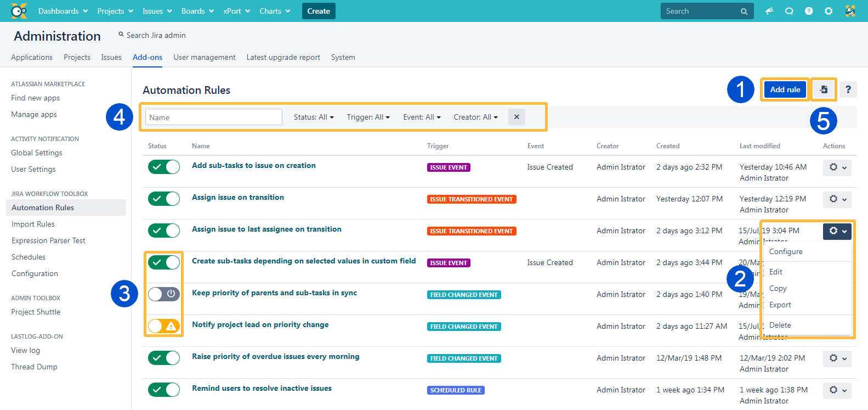Click the import rules icon button
868x410 pixels.
(824, 89)
